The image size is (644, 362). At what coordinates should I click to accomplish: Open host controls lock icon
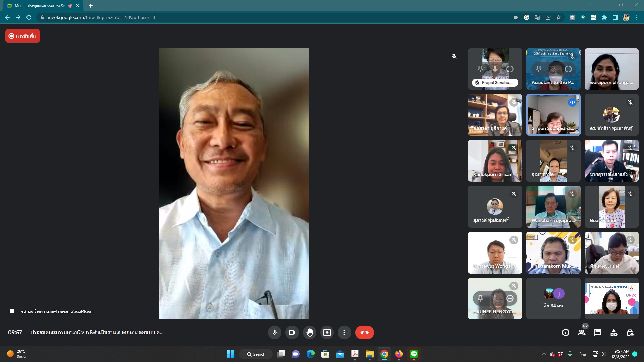630,333
